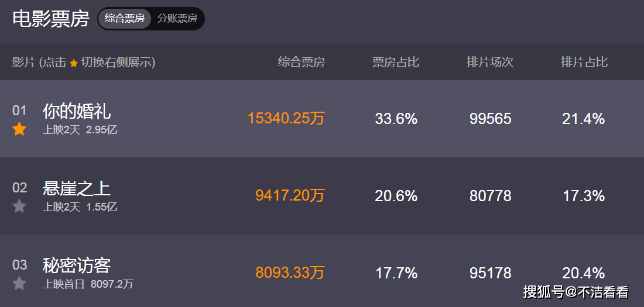
Task: Click the 33.6% box office share
Action: click(396, 119)
